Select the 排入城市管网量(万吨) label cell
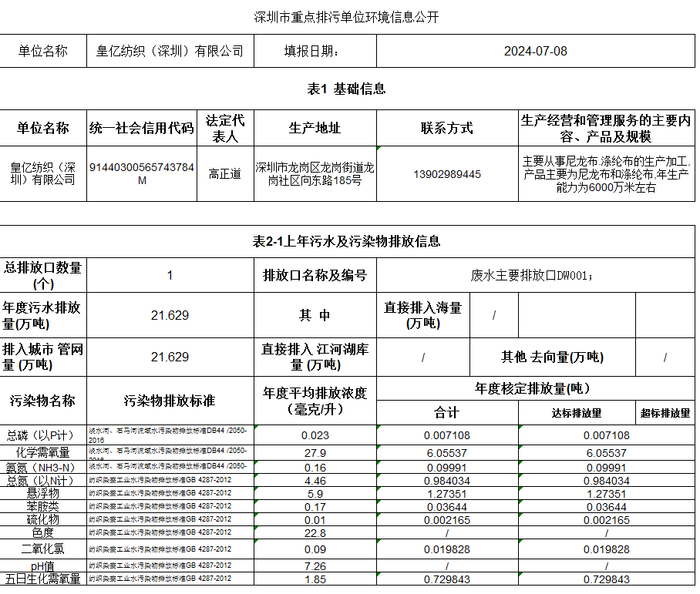This screenshot has width=700, height=594. [x=43, y=357]
